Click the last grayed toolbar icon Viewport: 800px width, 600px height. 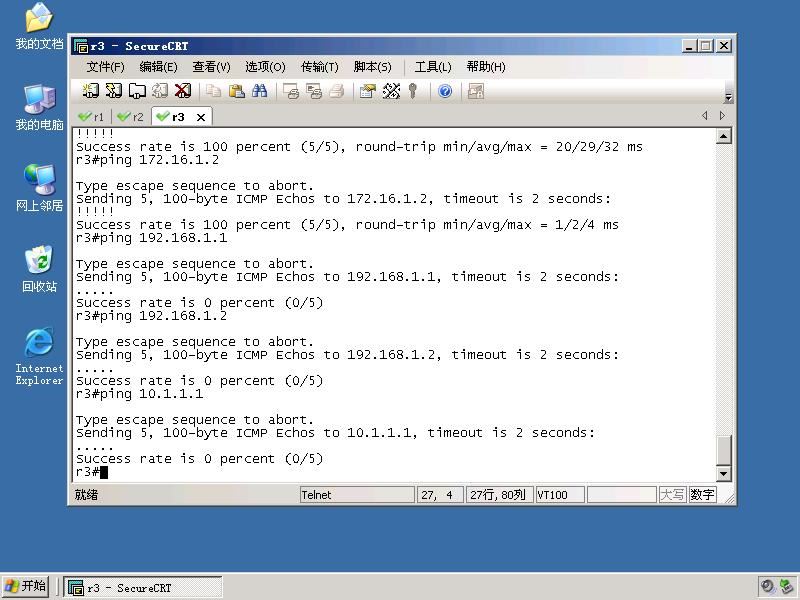[x=476, y=91]
